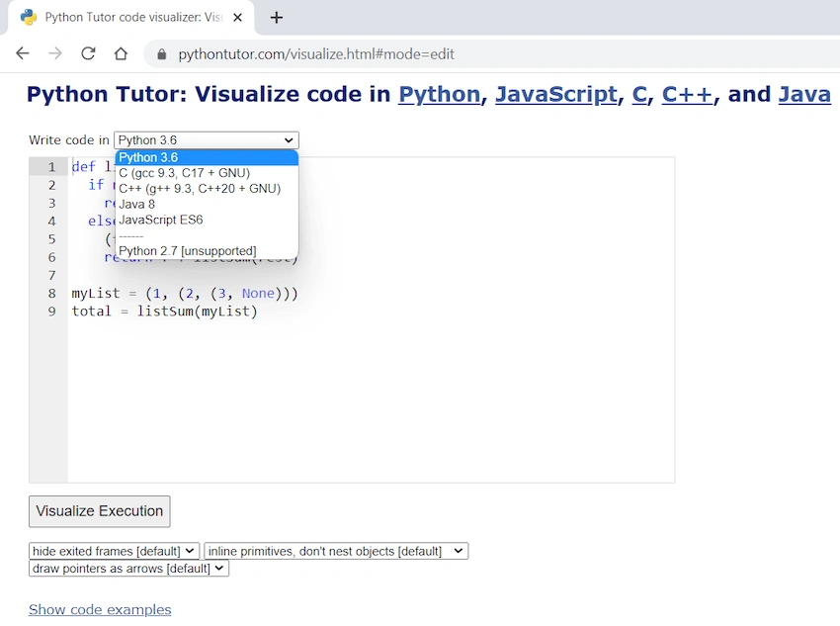Click the lock site-info icon
The width and height of the screenshot is (840, 626).
coord(162,54)
